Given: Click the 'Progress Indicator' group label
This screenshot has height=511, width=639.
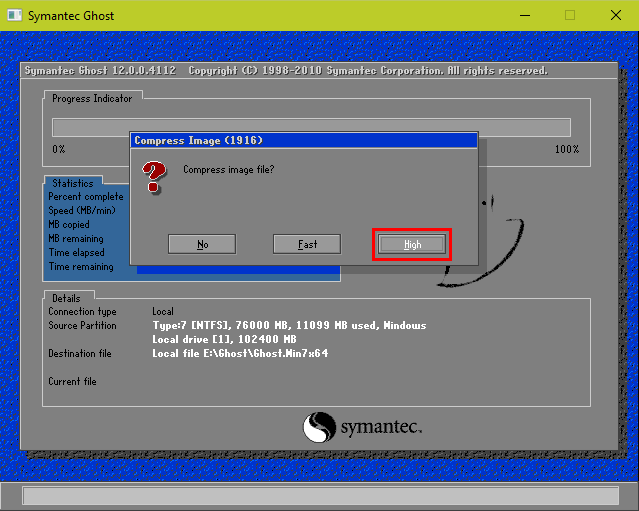Looking at the screenshot, I should pos(92,99).
